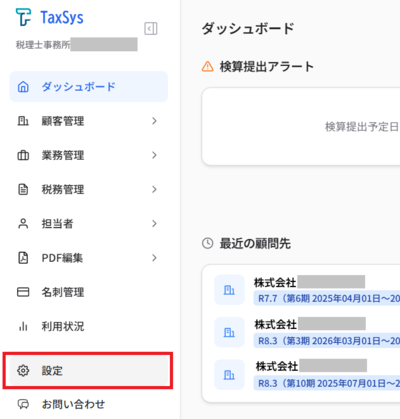400x419 pixels.
Task: Expand the 担当者 submenu chevron
Action: pyautogui.click(x=154, y=224)
